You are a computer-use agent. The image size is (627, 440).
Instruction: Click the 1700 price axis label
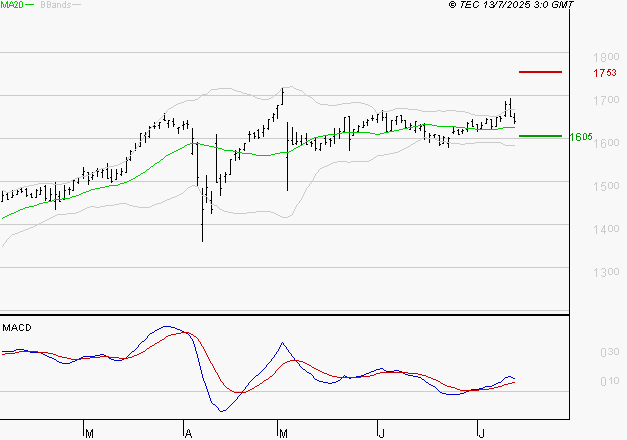click(604, 101)
